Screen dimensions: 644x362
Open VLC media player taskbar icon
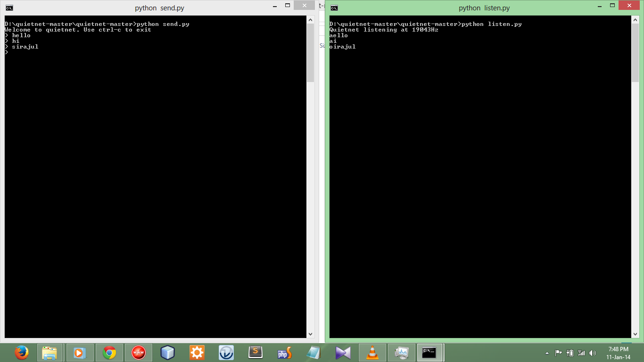372,352
